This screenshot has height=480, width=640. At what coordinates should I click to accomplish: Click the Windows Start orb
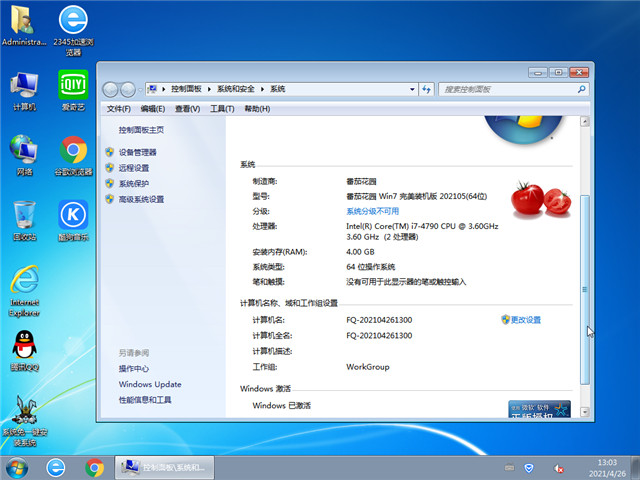(17, 468)
